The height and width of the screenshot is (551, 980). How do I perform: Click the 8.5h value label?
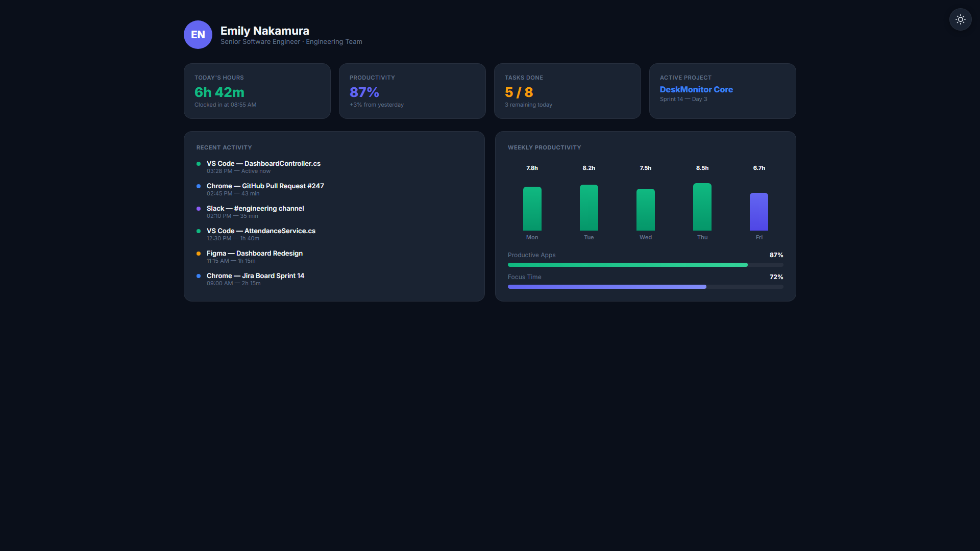702,168
